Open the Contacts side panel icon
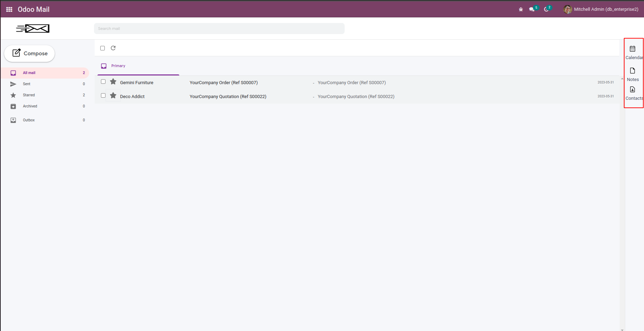This screenshot has height=331, width=644. click(633, 90)
